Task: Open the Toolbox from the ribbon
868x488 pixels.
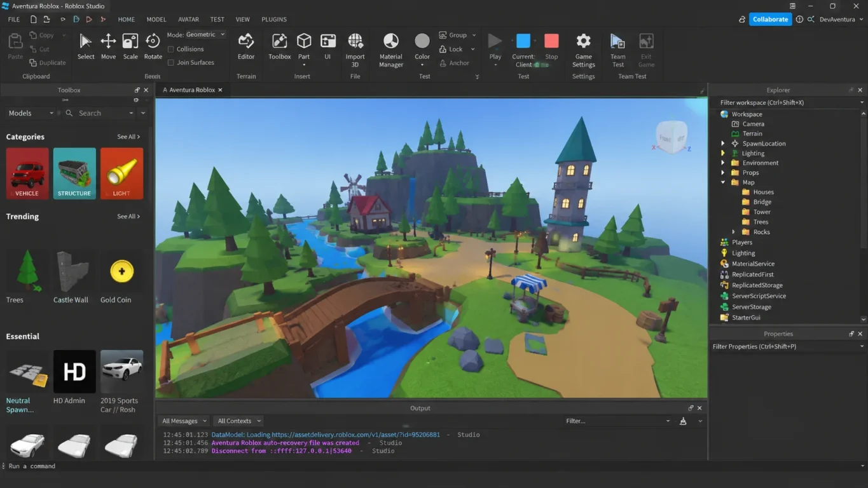Action: point(279,47)
